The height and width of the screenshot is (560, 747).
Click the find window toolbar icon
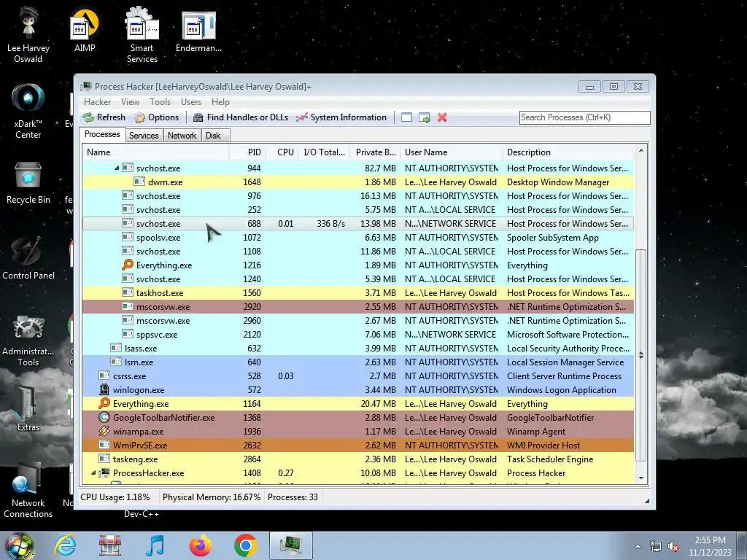tap(406, 117)
